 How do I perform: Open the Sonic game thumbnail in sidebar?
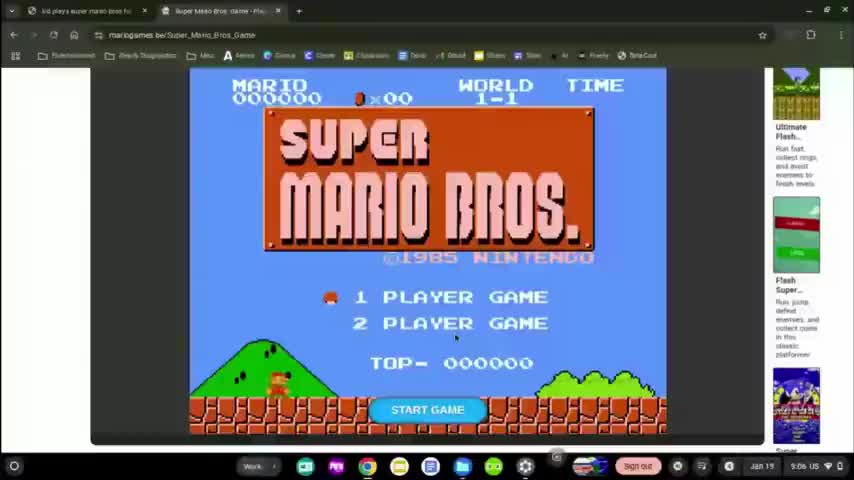[x=796, y=406]
